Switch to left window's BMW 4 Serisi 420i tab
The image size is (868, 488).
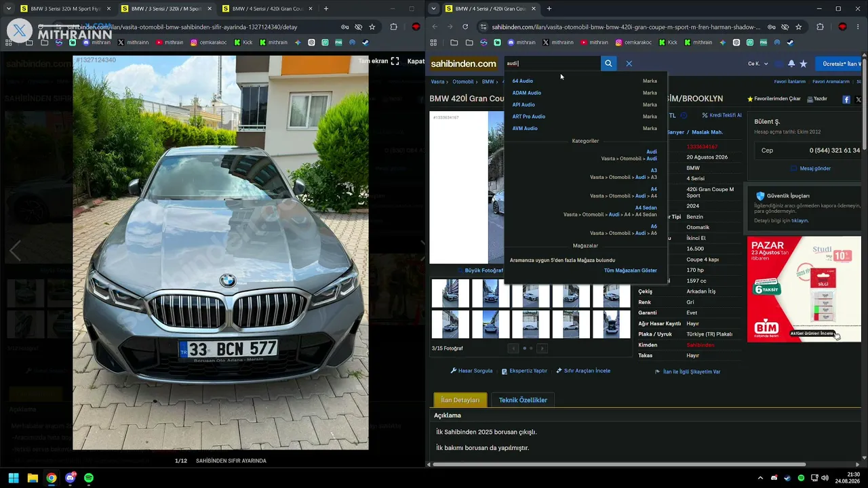coord(267,9)
